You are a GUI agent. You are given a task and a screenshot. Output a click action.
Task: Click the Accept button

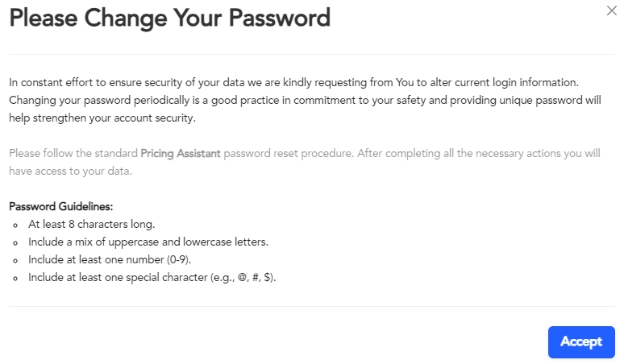581,341
